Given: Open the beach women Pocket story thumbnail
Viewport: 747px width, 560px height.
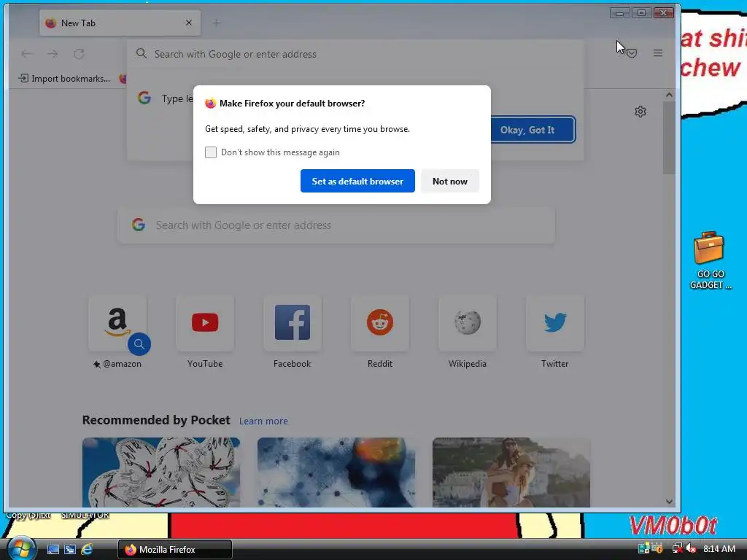Looking at the screenshot, I should click(x=511, y=472).
